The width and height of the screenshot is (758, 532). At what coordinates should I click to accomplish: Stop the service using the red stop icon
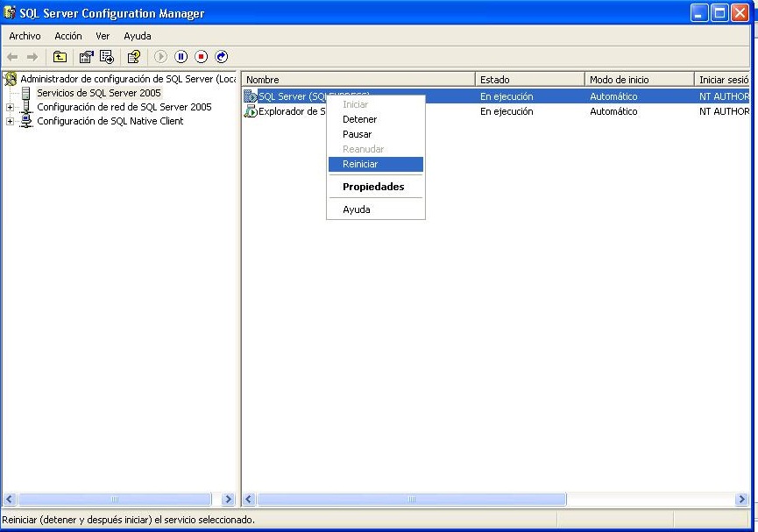click(x=201, y=57)
